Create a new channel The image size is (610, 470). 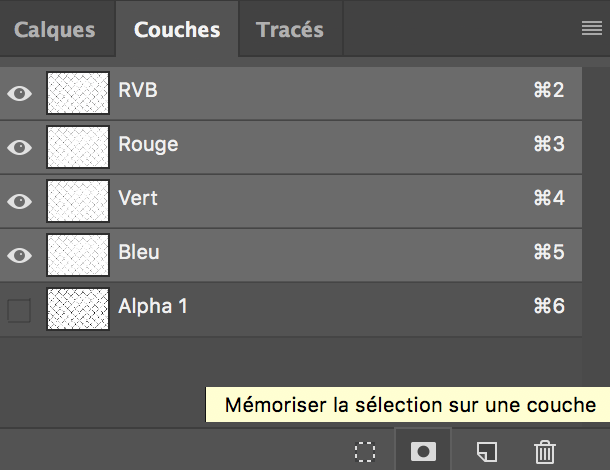486,451
